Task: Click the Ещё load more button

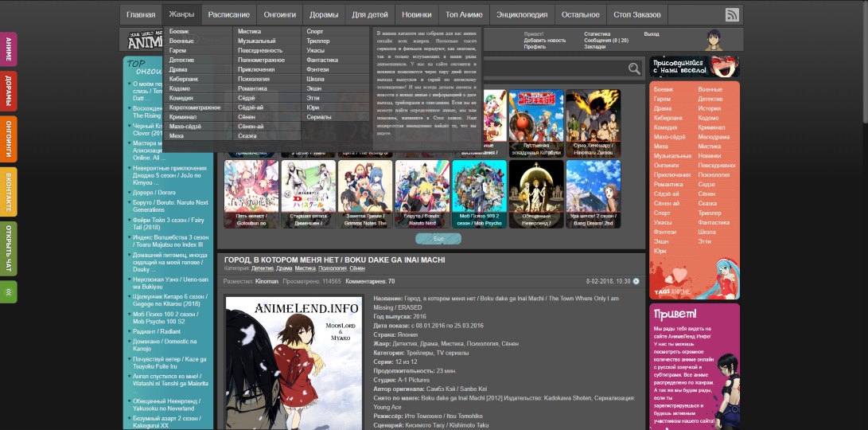Action: [438, 239]
